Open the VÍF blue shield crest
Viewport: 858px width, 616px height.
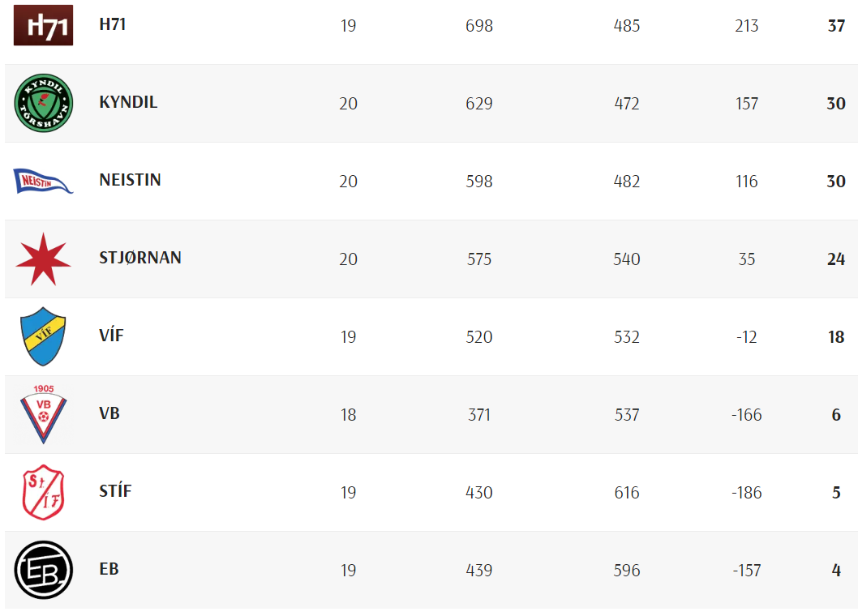(x=43, y=336)
